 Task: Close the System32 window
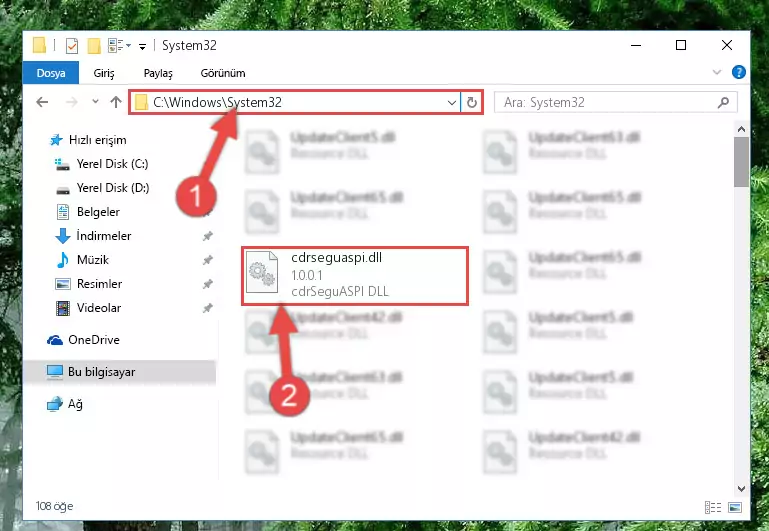coord(727,45)
